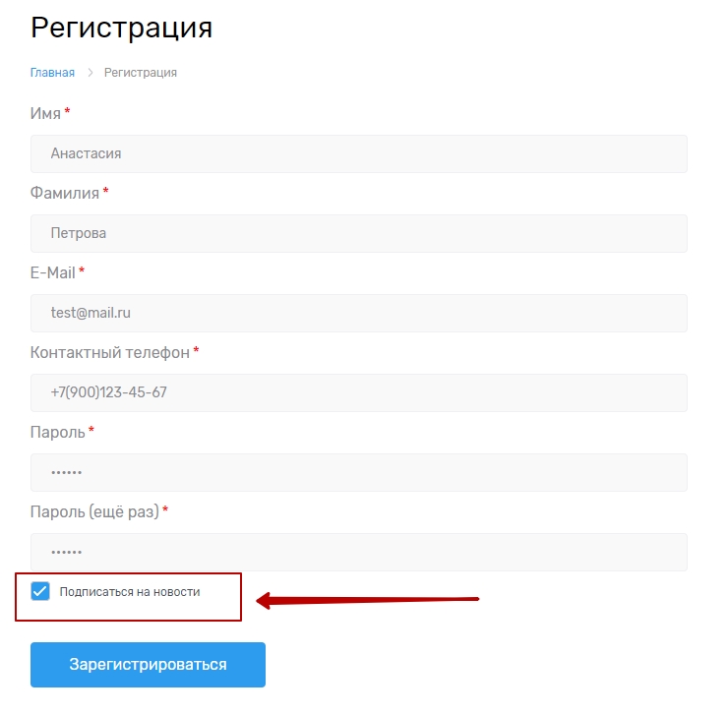Click the 'Фамилия' field label
This screenshot has width=728, height=716.
point(65,194)
